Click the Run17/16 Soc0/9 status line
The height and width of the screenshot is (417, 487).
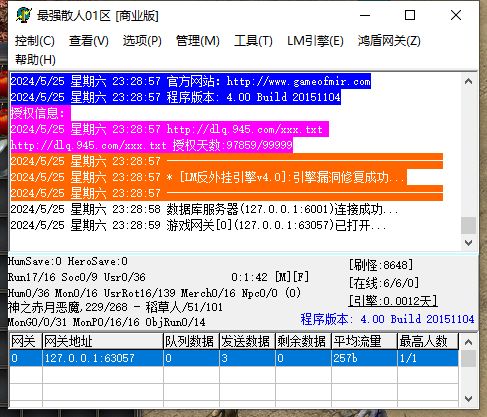pos(77,277)
